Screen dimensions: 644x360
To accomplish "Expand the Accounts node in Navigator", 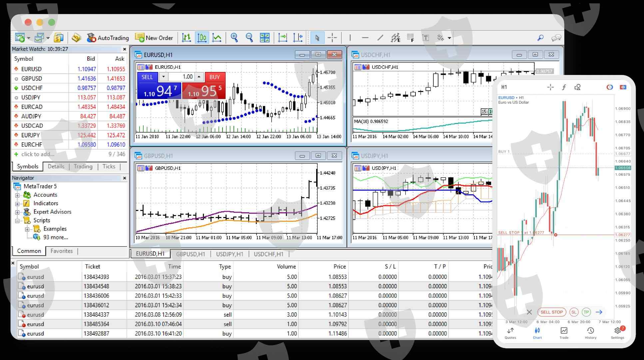I will pos(17,195).
